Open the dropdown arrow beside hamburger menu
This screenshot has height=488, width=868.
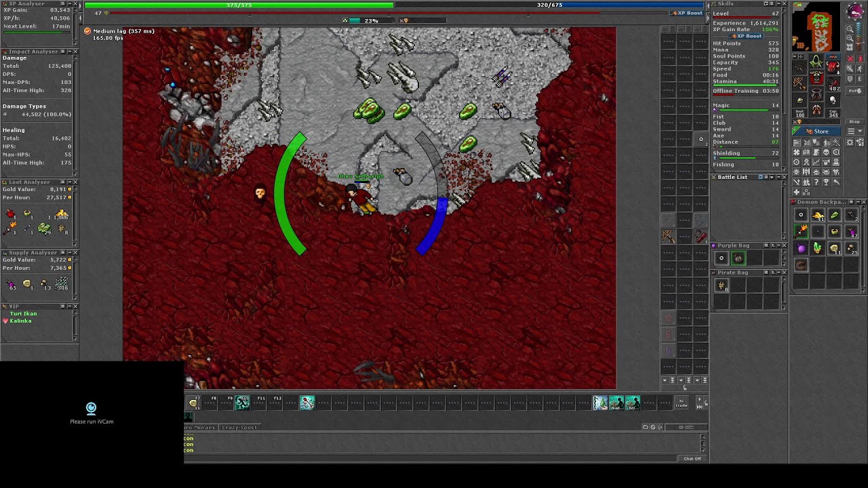pyautogui.click(x=861, y=131)
